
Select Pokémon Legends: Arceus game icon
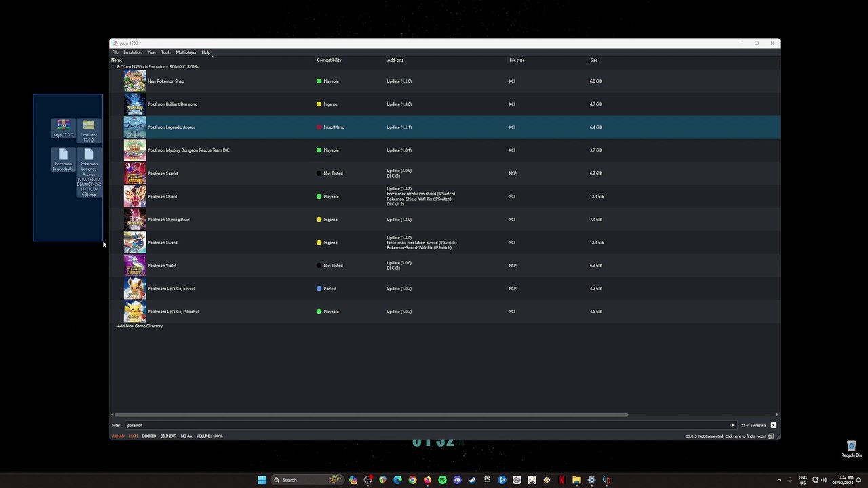pos(134,127)
